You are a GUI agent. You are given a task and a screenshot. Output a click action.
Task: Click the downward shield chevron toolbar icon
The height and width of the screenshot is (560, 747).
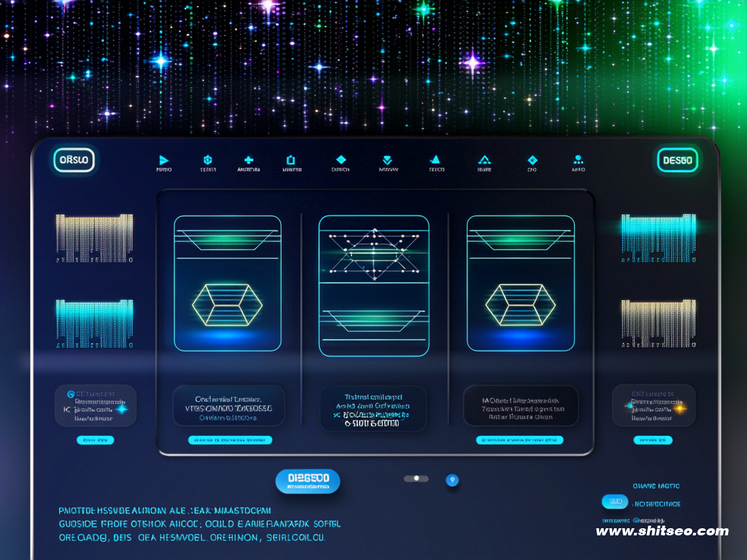pos(387,160)
